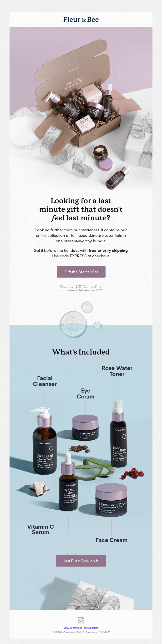162x644 pixels.
Task: Click the What's Included heading
Action: tap(81, 352)
